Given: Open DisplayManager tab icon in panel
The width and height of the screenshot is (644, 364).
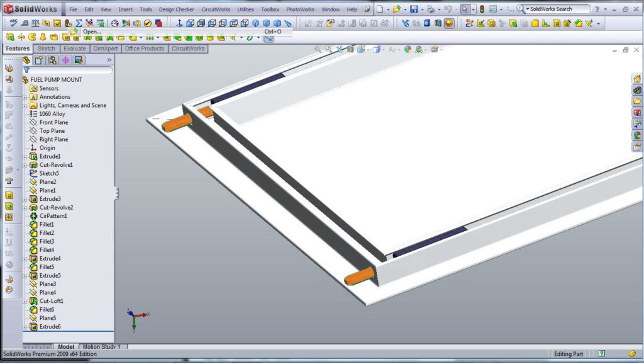Looking at the screenshot, I should coord(79,60).
